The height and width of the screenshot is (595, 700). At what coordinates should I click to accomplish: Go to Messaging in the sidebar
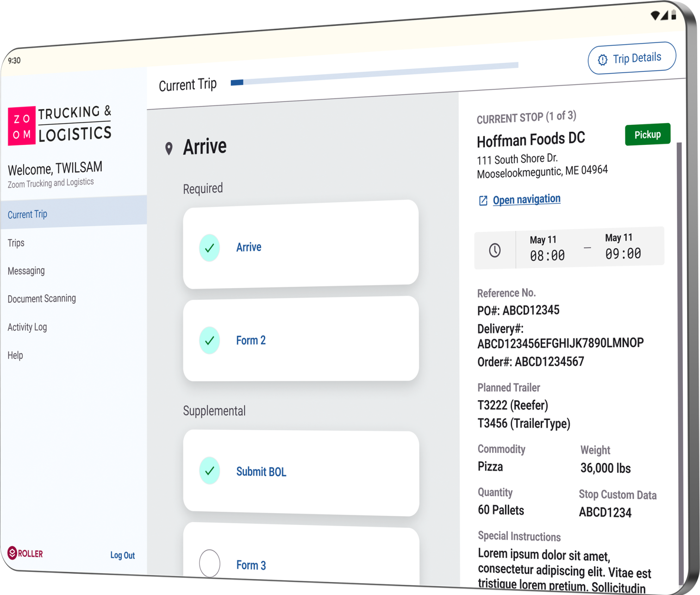(26, 271)
